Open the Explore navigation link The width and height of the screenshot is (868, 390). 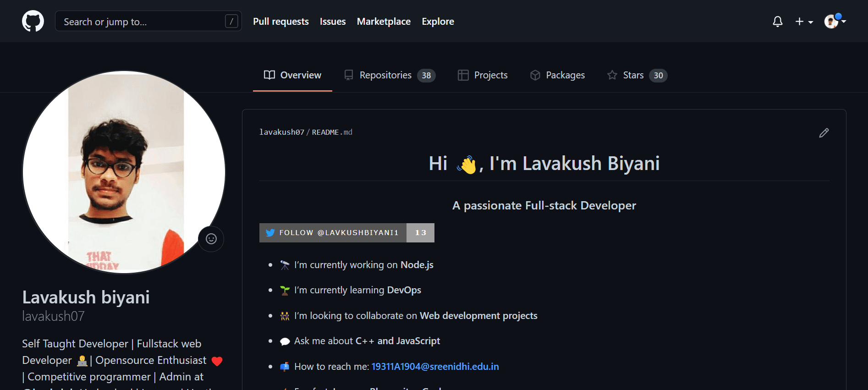pyautogui.click(x=438, y=22)
